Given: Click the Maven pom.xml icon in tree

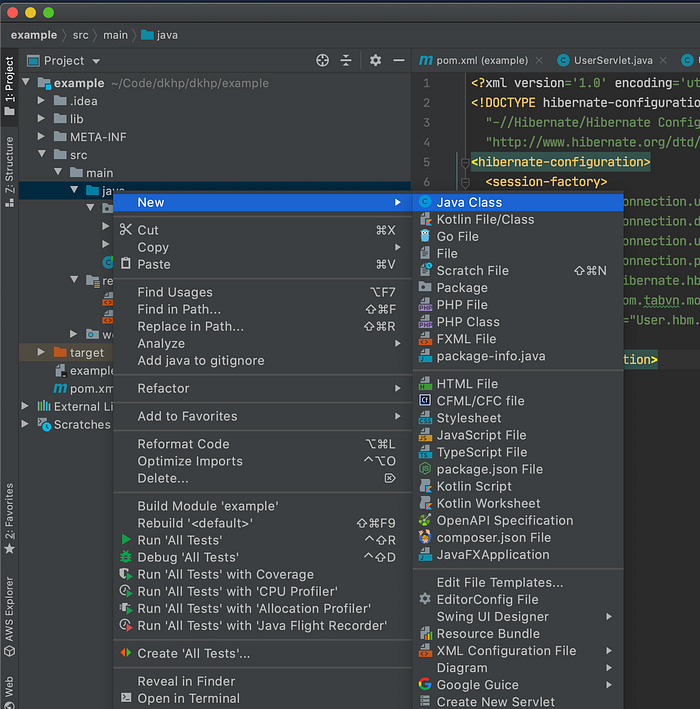Looking at the screenshot, I should point(60,388).
